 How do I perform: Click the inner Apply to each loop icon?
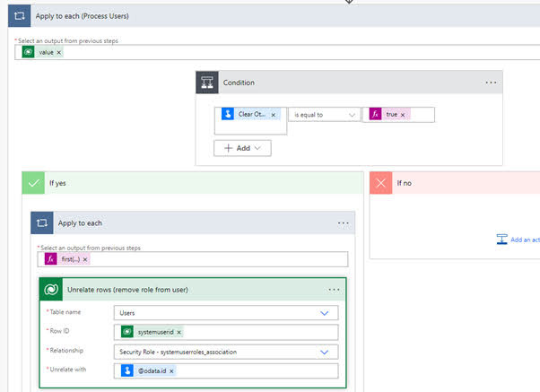pyautogui.click(x=42, y=222)
